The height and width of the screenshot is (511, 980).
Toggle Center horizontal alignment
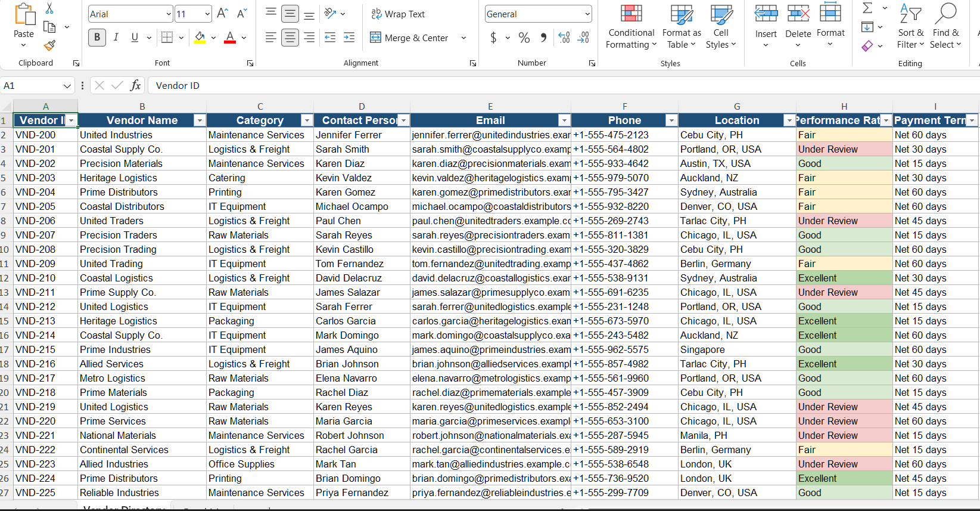(290, 38)
